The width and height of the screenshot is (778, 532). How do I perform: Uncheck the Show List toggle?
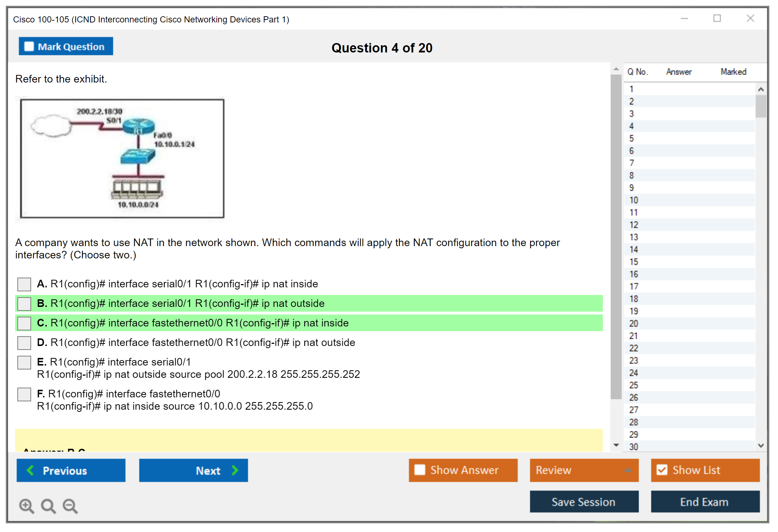tap(662, 470)
